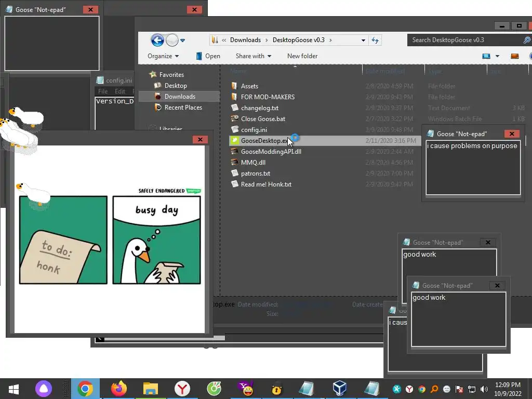Image resolution: width=532 pixels, height=399 pixels.
Task: Click the search magnifier icon
Action: click(527, 40)
